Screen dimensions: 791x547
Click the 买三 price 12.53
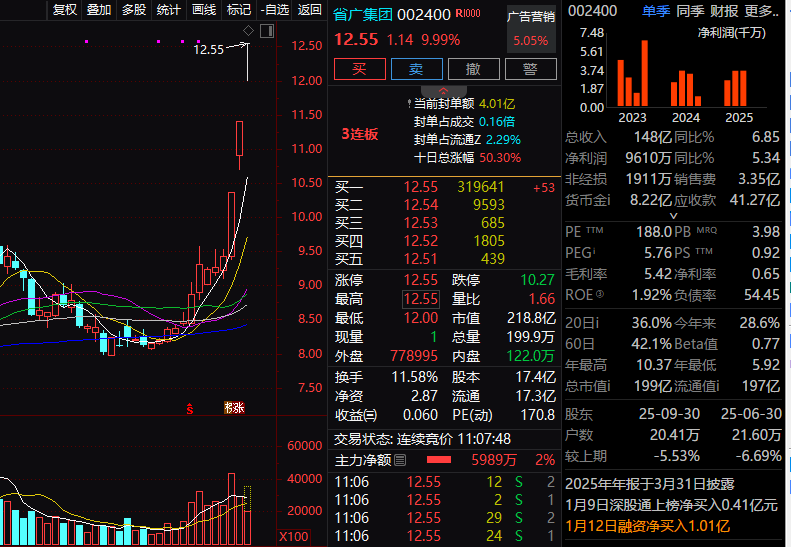421,223
